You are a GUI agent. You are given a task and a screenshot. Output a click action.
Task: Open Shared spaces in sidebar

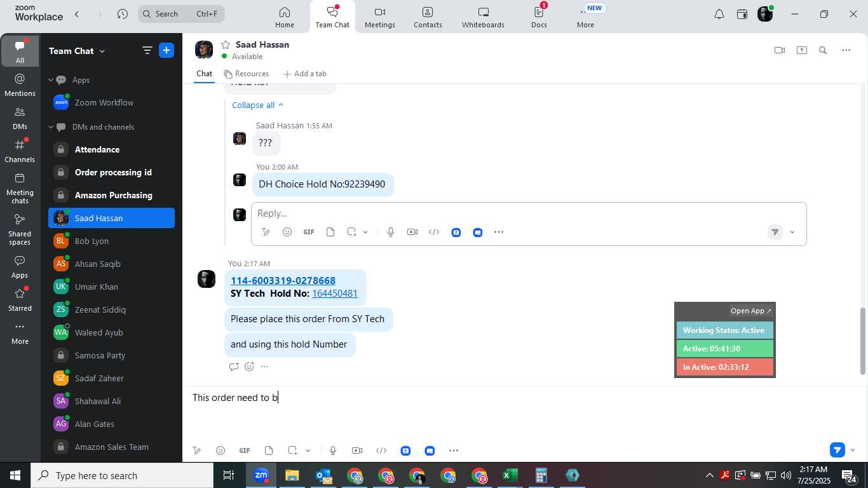20,229
